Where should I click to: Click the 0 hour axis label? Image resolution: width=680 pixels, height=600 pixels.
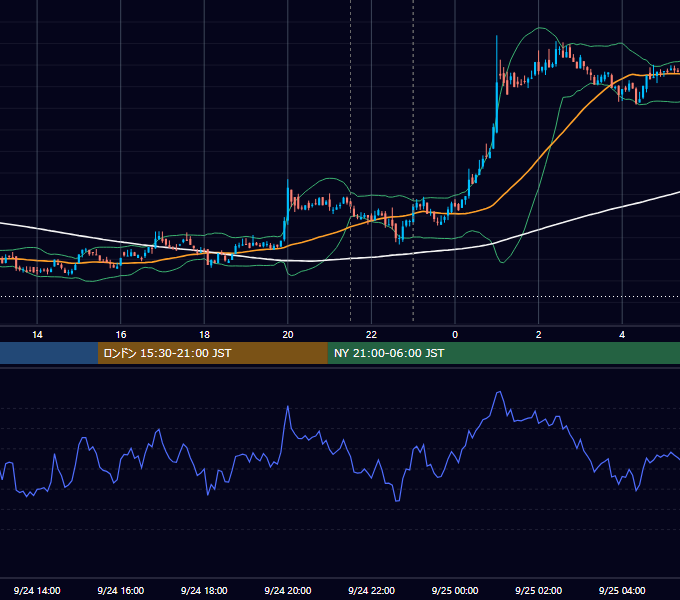click(455, 335)
